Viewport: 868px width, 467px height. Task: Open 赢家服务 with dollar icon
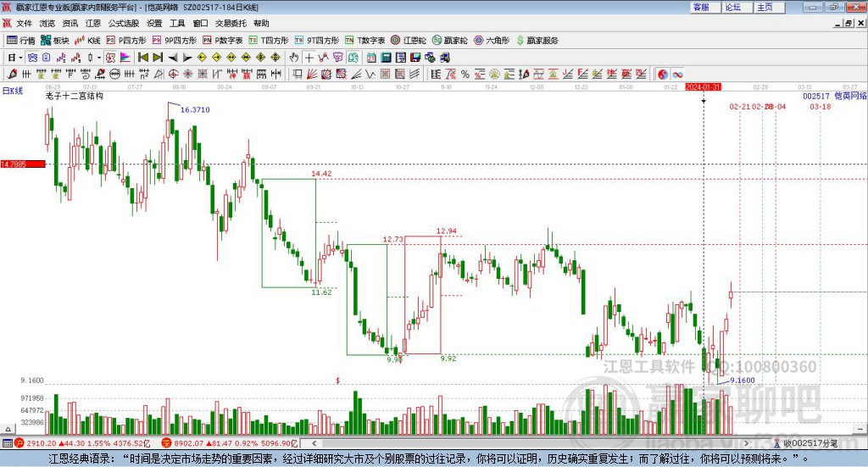point(537,41)
